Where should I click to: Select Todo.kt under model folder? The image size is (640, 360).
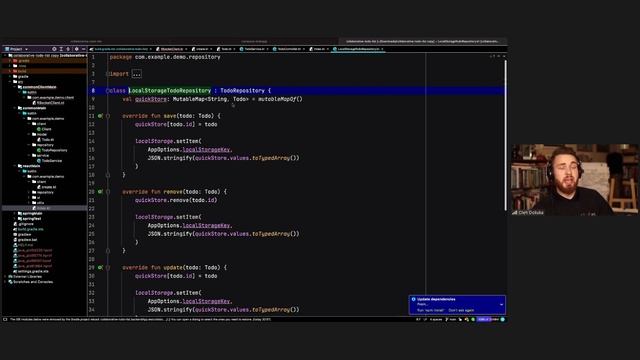click(48, 140)
